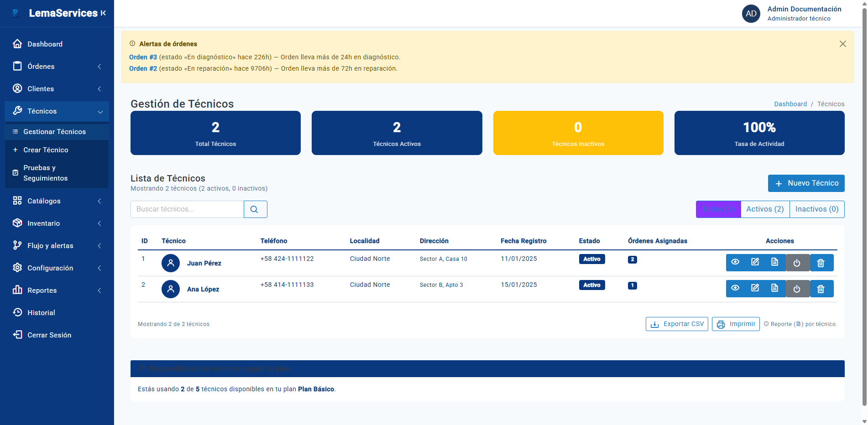Open Crear Técnico in the sidebar
Screen dimensions: 868x425
(46, 150)
